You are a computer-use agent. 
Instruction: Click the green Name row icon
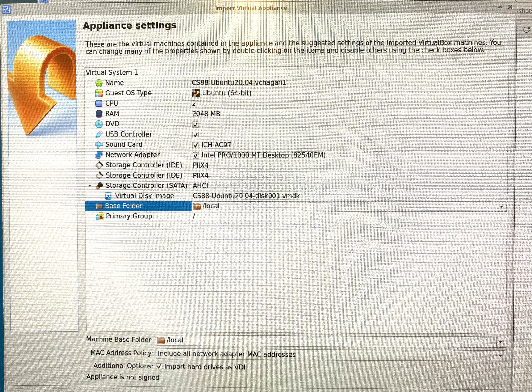(99, 83)
